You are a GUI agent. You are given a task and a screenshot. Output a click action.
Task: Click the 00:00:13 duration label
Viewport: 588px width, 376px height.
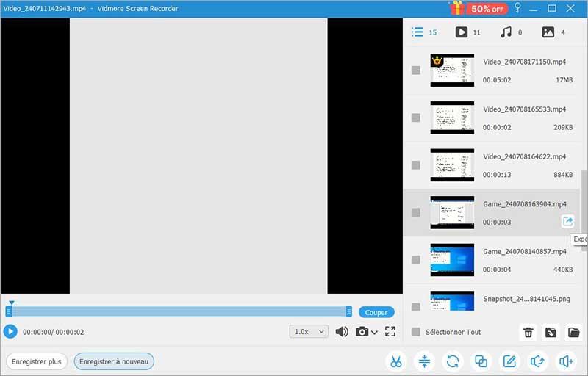[497, 175]
